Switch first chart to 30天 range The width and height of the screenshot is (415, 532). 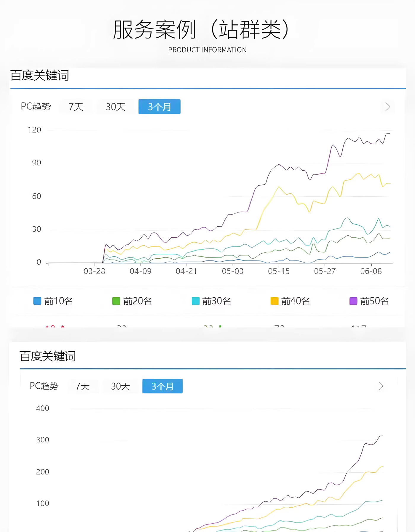coord(116,107)
